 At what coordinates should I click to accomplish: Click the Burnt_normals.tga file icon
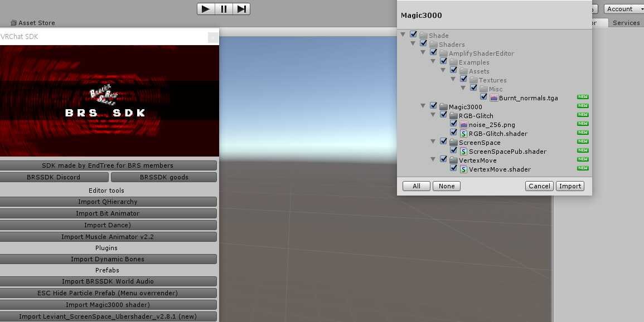[493, 98]
